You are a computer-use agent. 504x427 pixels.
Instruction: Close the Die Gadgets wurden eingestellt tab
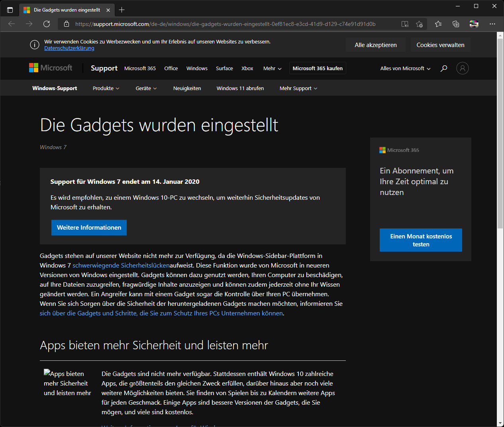[108, 10]
